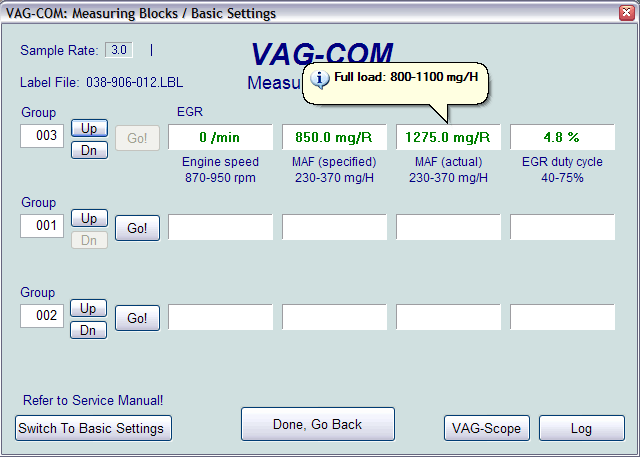Click the Up button for Group 002
This screenshot has height=457, width=640.
89,308
